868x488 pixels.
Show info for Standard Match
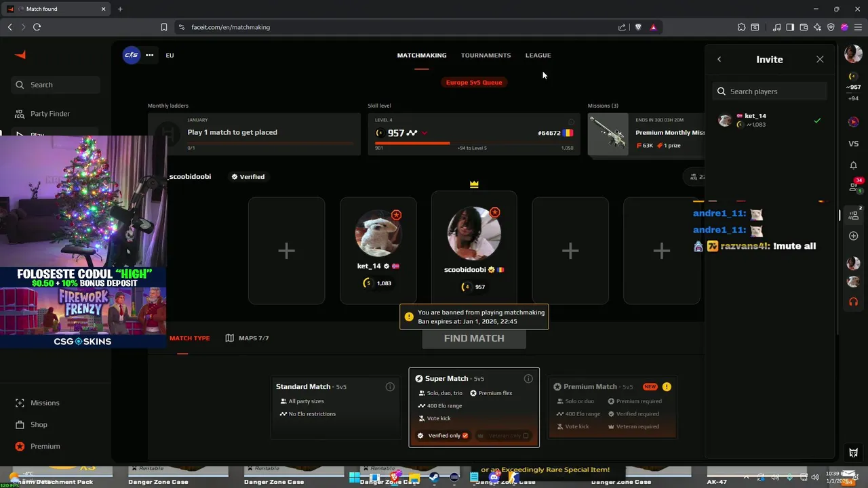[x=390, y=387]
